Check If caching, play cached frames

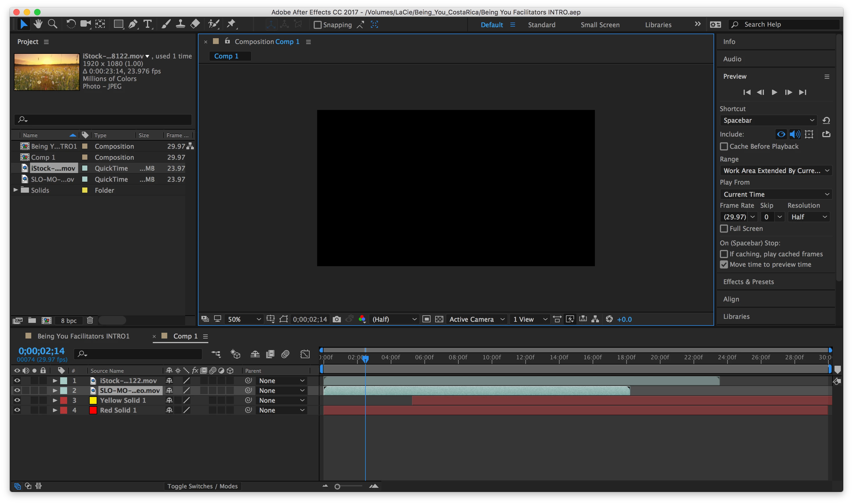click(x=724, y=254)
